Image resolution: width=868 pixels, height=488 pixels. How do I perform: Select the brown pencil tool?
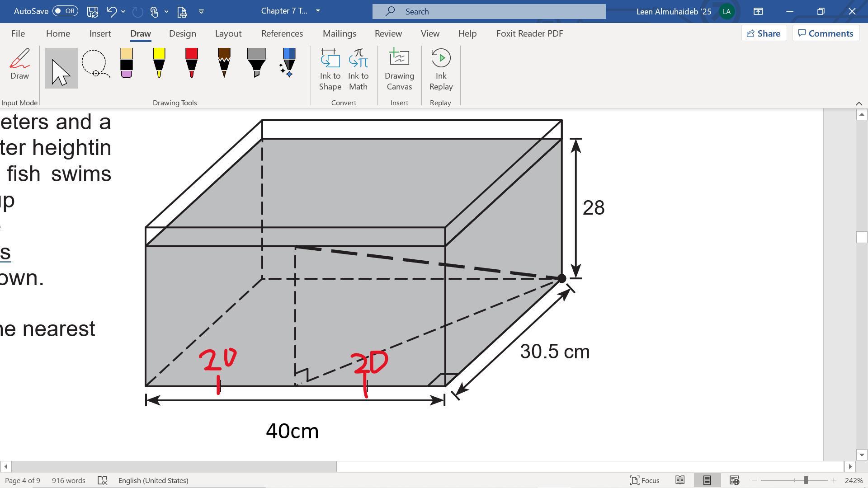tap(224, 63)
